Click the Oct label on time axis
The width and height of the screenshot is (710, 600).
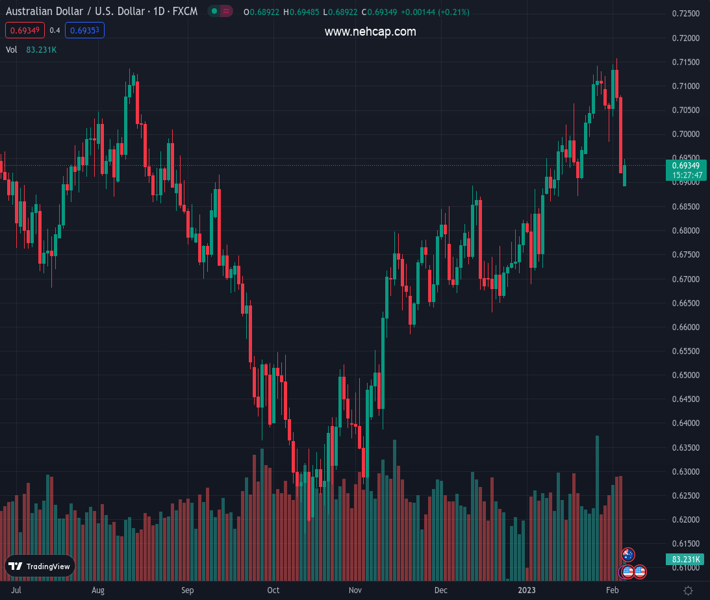point(273,591)
